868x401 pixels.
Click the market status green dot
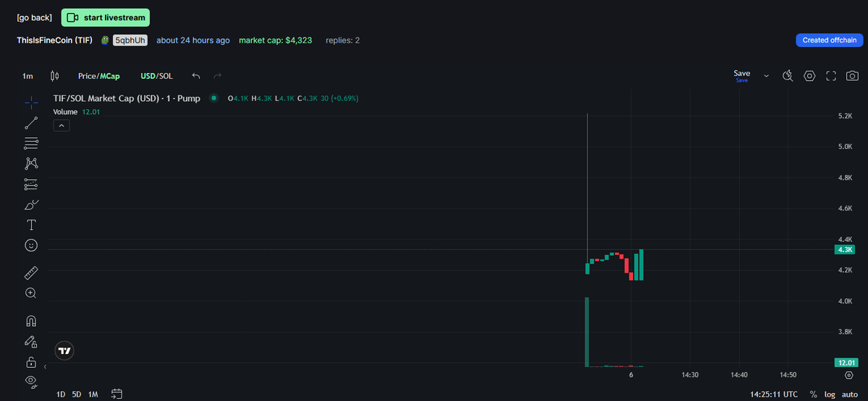213,98
